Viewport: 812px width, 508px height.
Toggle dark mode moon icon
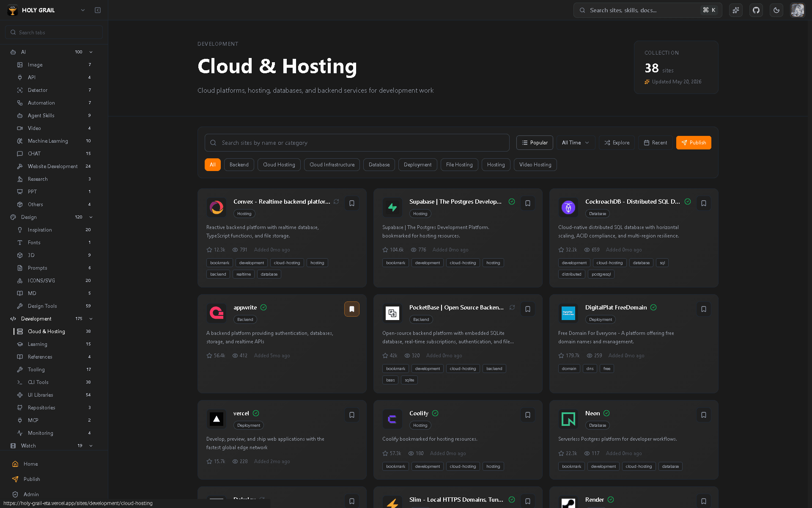[x=776, y=10]
